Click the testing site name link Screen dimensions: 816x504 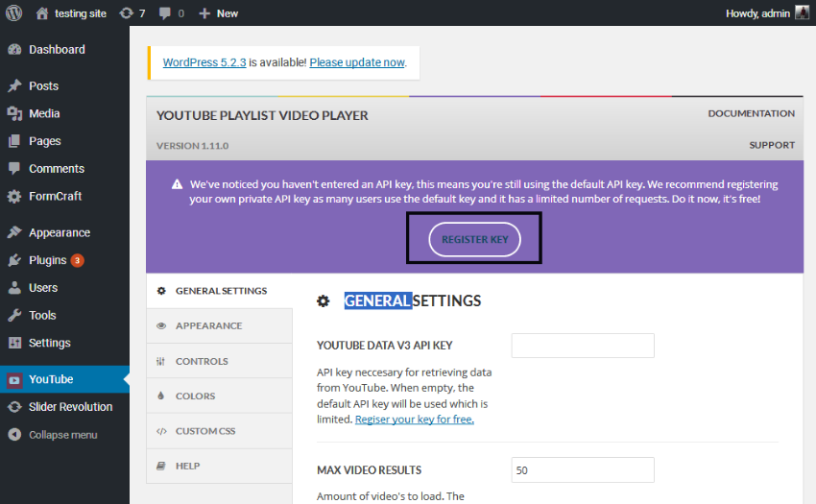81,13
